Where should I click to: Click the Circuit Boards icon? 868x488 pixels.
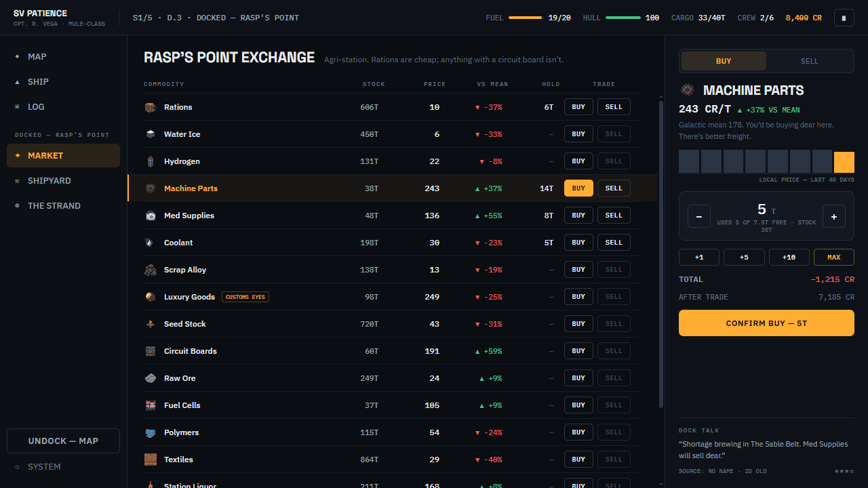coord(151,351)
